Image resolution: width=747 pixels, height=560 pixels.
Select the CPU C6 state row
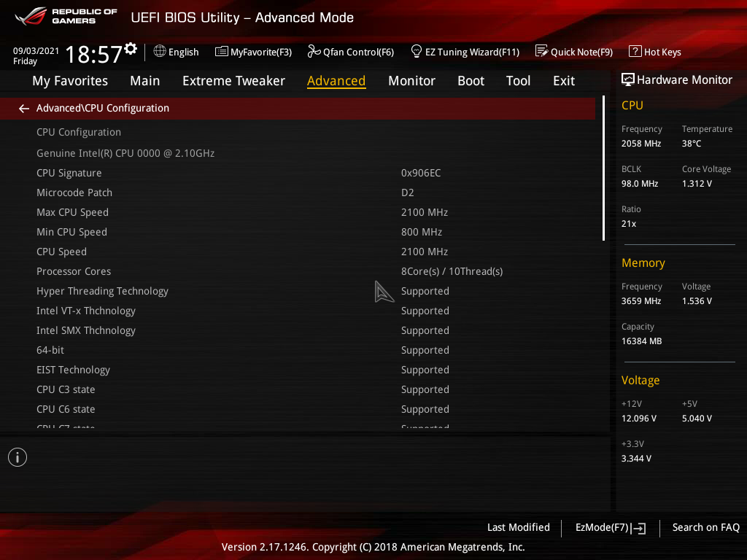pyautogui.click(x=298, y=409)
